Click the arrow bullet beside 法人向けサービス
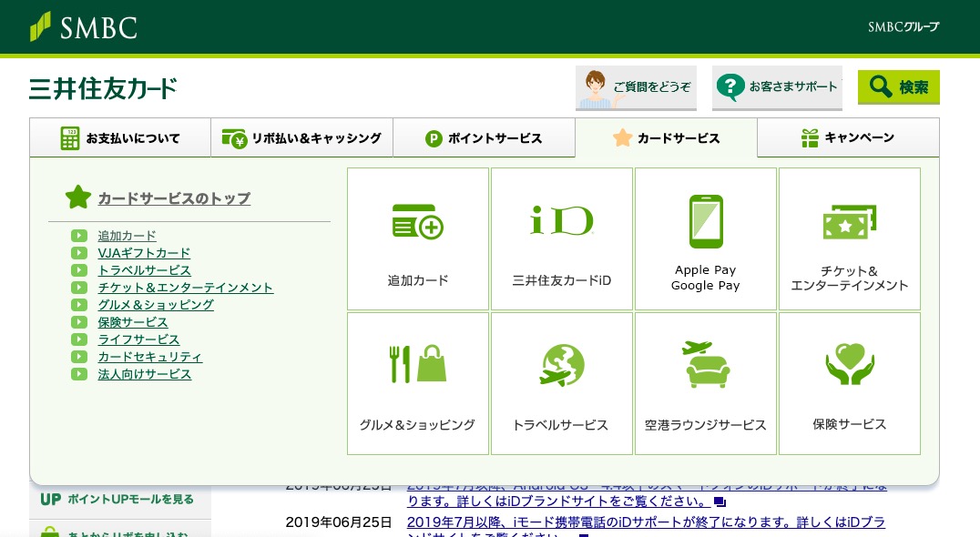This screenshot has width=980, height=537. pyautogui.click(x=78, y=374)
